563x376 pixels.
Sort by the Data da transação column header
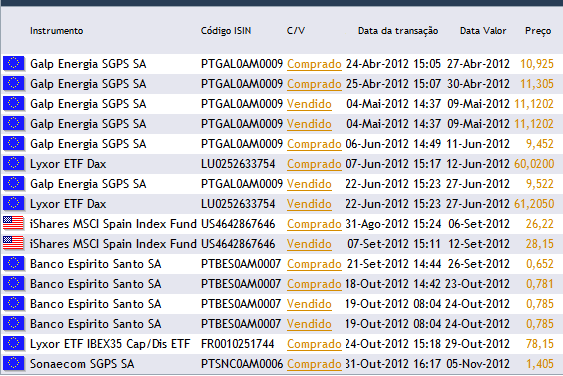tap(398, 31)
